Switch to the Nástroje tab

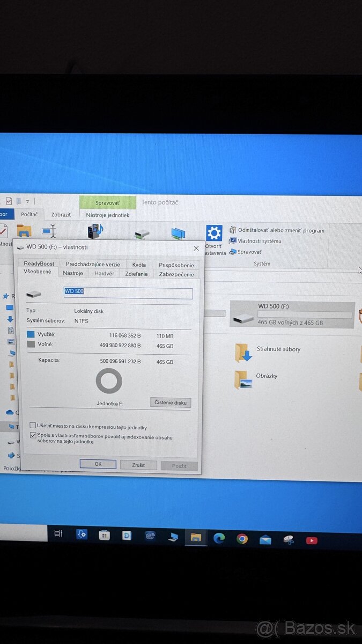[x=73, y=273]
